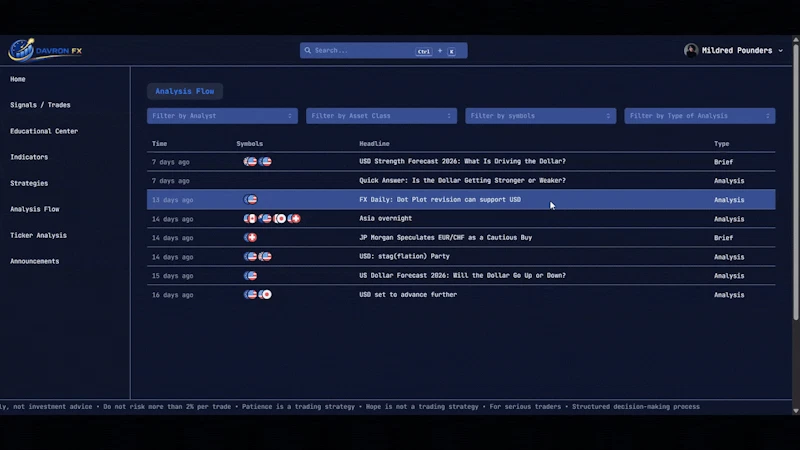This screenshot has height=450, width=800.
Task: Click the scrollbar down arrow
Action: click(x=796, y=411)
